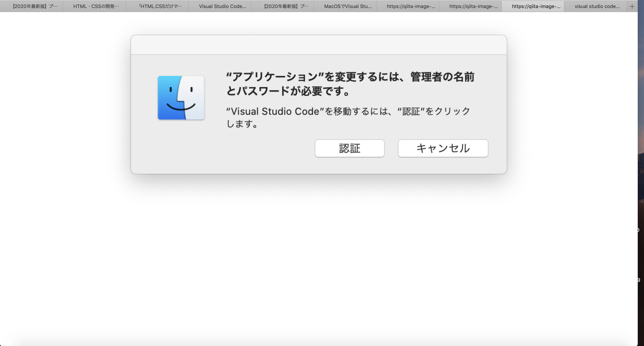Select the middle https://qiita-image tab
Image resolution: width=644 pixels, height=346 pixels.
tap(473, 6)
